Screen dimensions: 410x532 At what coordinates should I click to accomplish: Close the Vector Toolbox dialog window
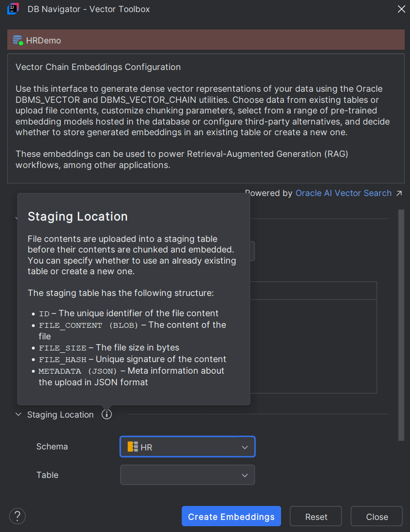pos(401,9)
